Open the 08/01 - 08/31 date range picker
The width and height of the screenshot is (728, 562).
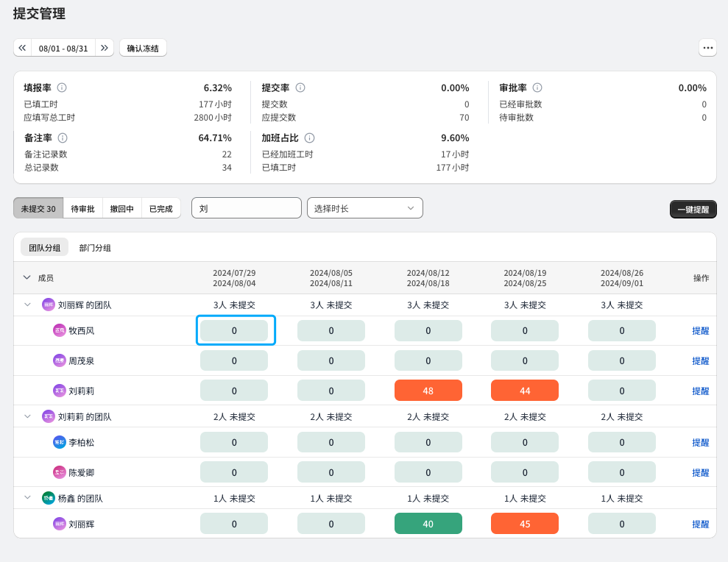coord(63,48)
